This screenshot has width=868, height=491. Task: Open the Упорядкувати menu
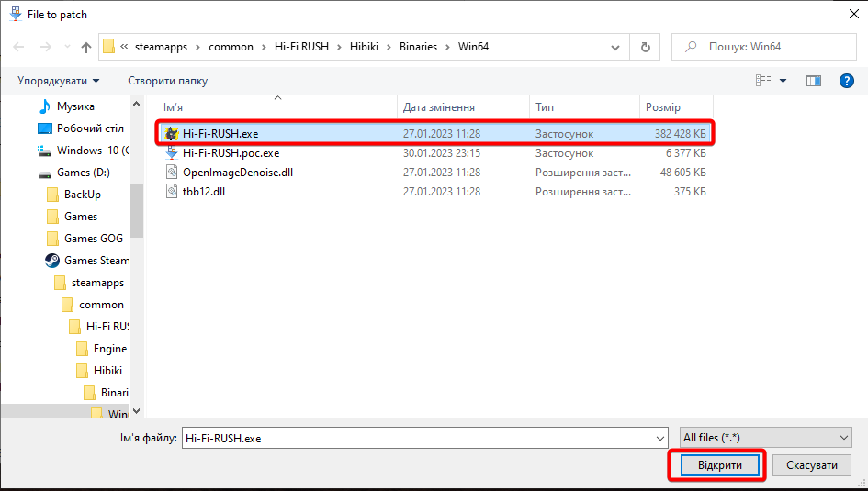point(59,81)
